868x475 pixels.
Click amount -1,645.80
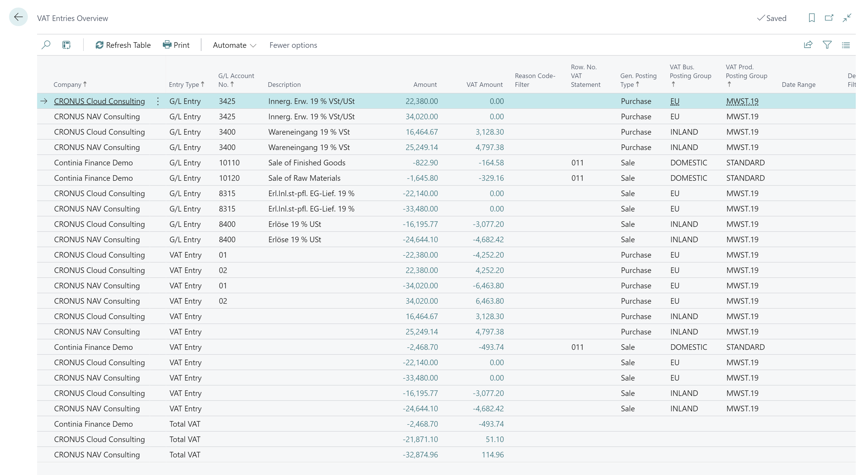(x=422, y=178)
